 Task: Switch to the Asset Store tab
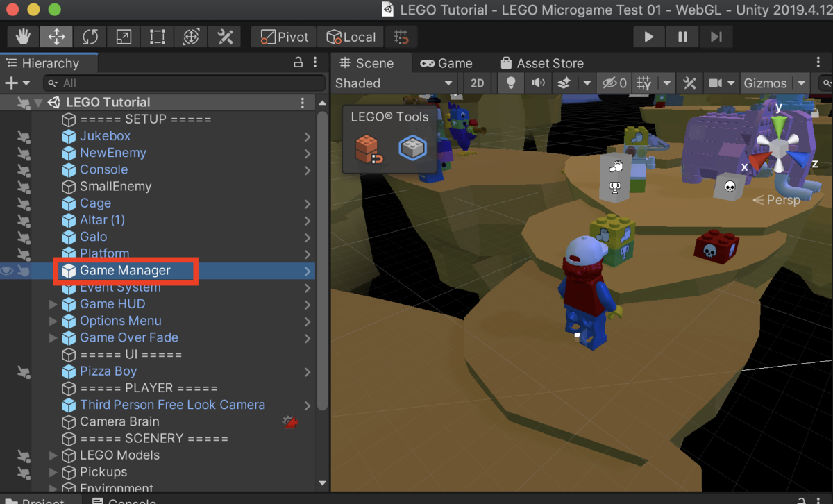click(541, 63)
